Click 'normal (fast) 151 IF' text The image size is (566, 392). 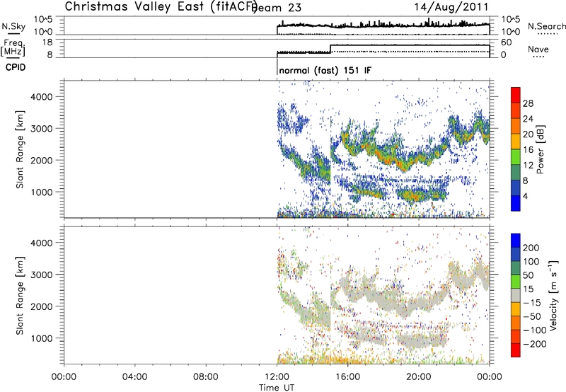[325, 70]
